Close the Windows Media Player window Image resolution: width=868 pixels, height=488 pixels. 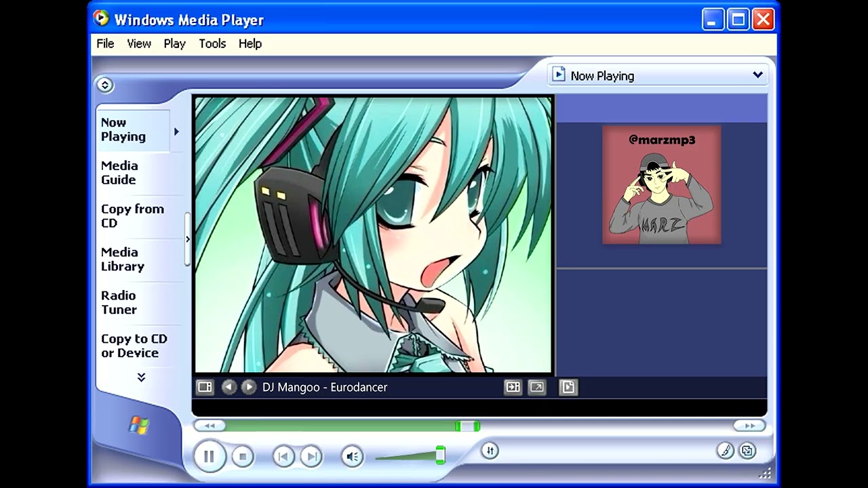click(763, 19)
